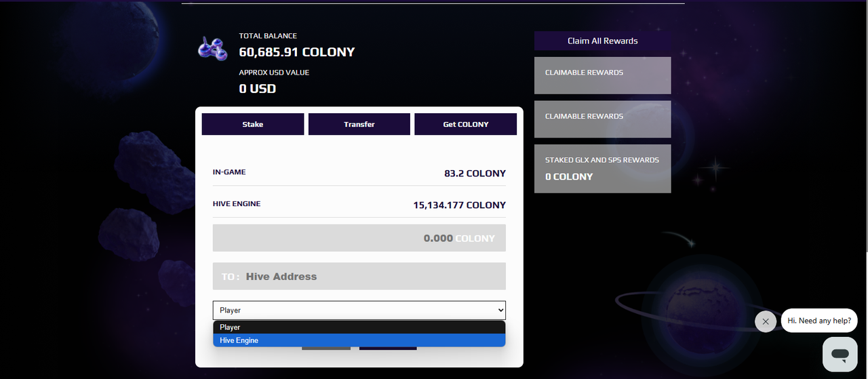This screenshot has height=379, width=868.
Task: Choose the Player option in dropdown
Action: [x=359, y=327]
